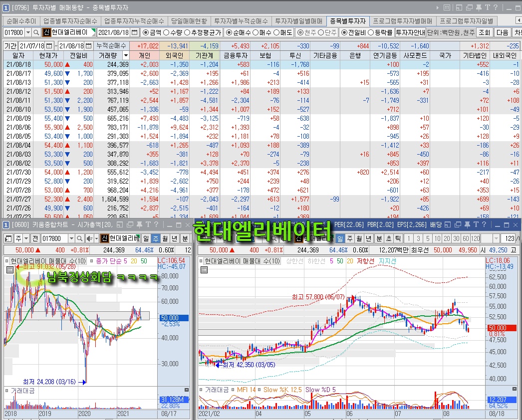
Task: Click 신 badge beside 현대엘리베이 in top window
Action: point(47,32)
